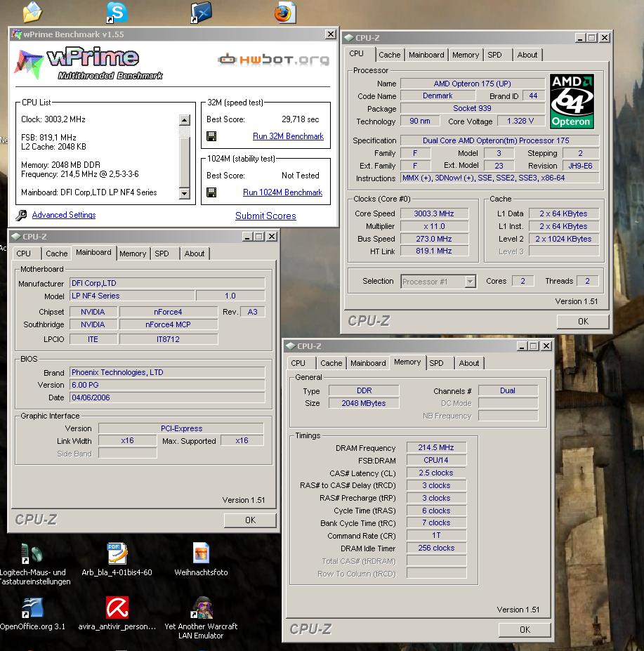The image size is (644, 651).
Task: Switch to About tab in CPU-Z processor window
Action: click(x=527, y=55)
